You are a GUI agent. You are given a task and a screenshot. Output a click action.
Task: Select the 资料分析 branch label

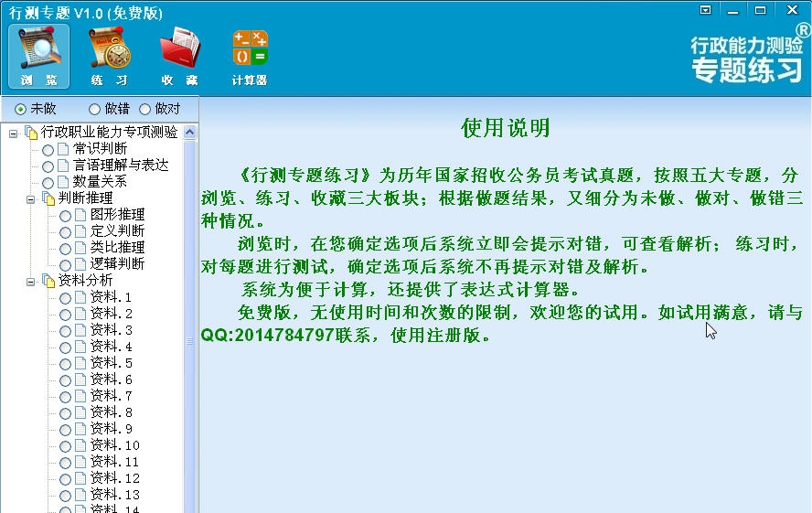[x=85, y=281]
